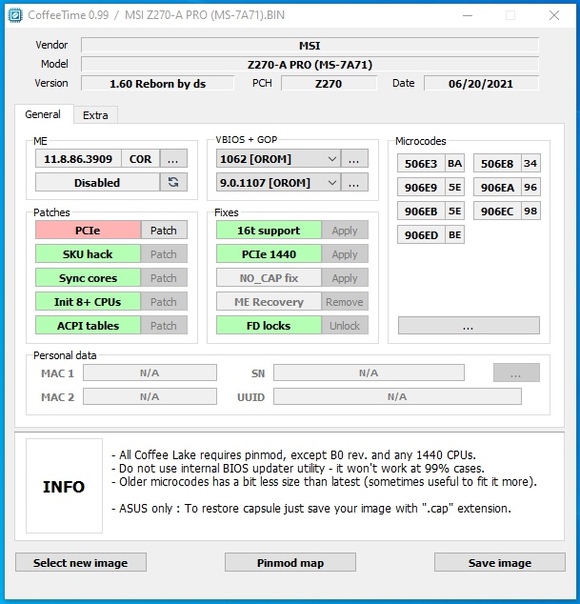The width and height of the screenshot is (580, 604).
Task: Click the SN field
Action: [369, 373]
